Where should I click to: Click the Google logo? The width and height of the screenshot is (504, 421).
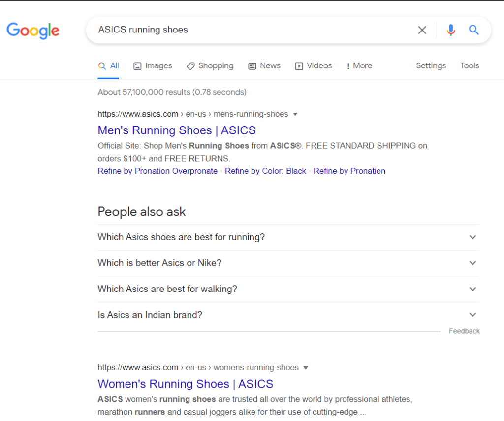click(x=33, y=31)
